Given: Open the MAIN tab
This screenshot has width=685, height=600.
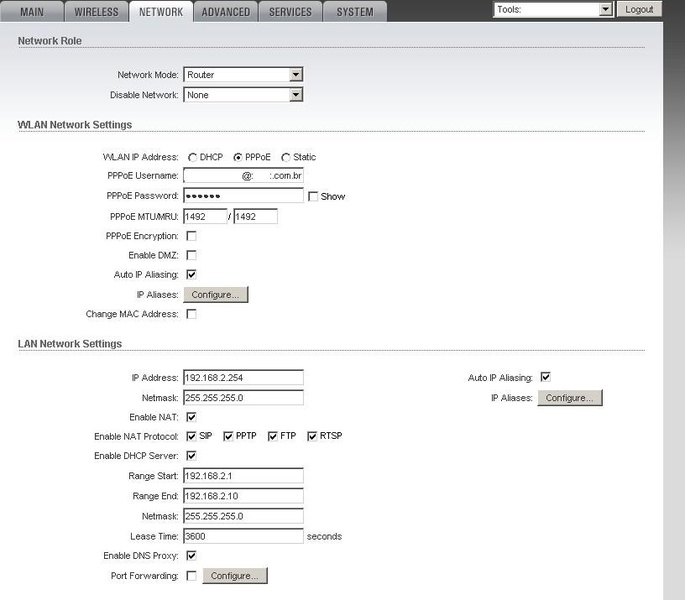Looking at the screenshot, I should tap(32, 11).
